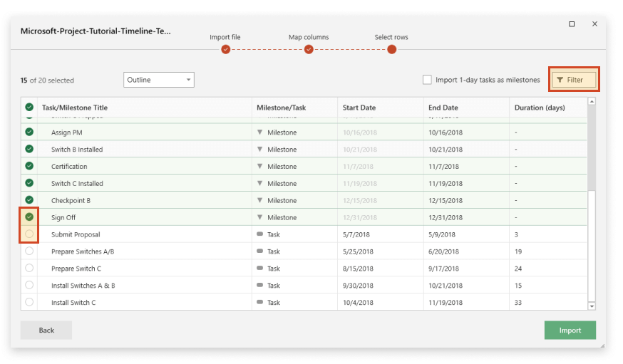Click the 9/30/2018 start date cell

click(x=358, y=286)
